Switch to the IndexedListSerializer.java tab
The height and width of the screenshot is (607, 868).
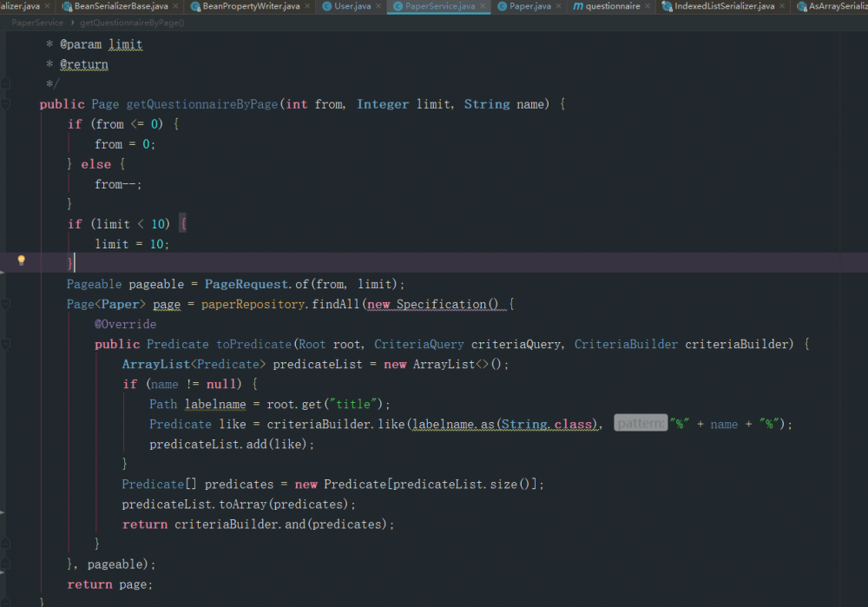coord(724,6)
